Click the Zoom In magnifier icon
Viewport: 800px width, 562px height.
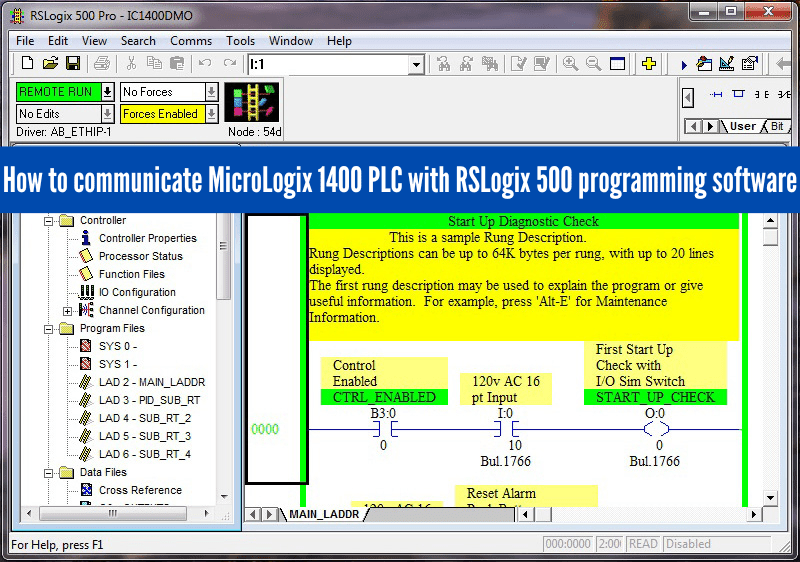(570, 64)
